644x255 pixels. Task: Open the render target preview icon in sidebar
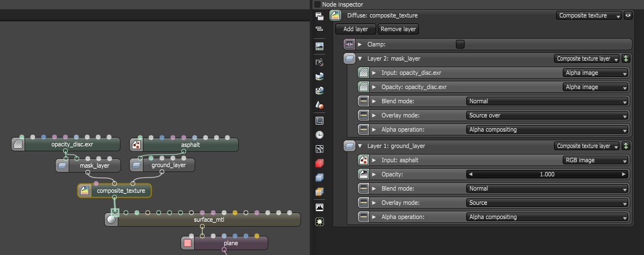pos(319,46)
